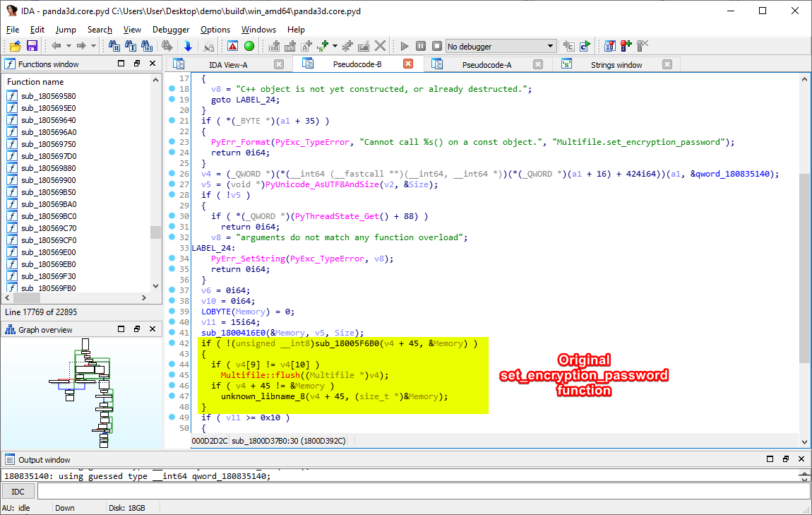Click the Stop analysis red icon
Screen dimensions: 812x515
[x=232, y=45]
